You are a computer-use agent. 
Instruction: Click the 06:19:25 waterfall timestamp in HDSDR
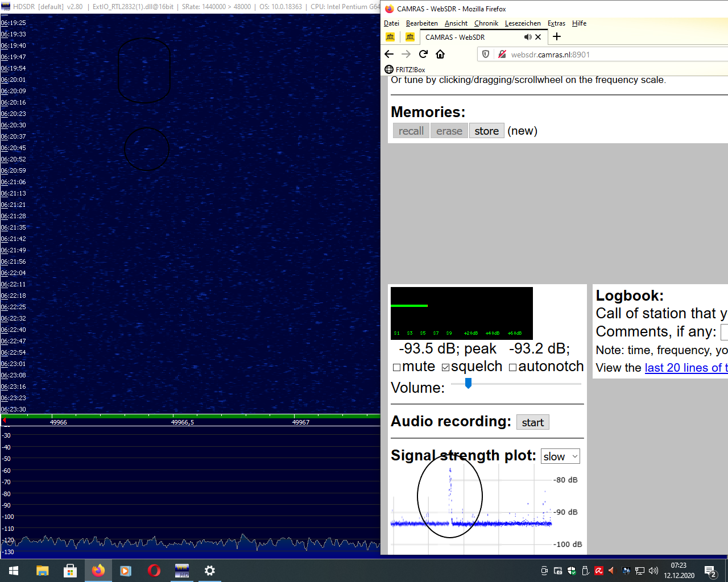13,23
